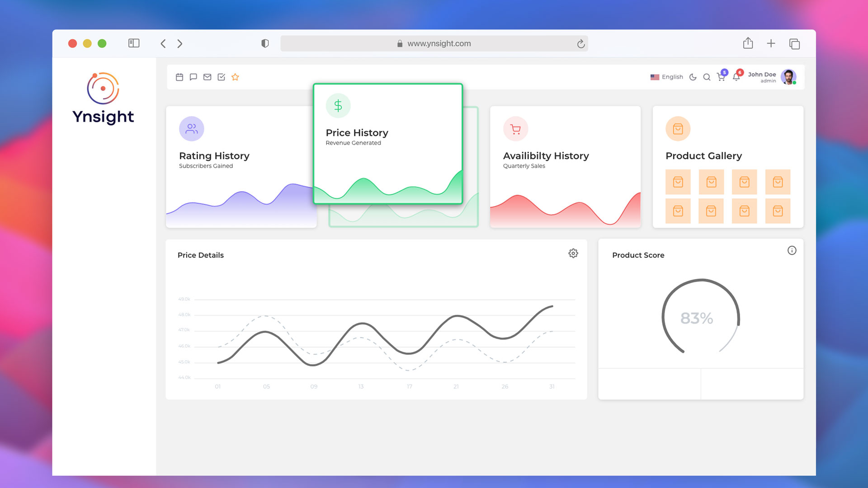
Task: Go forward with browser forward arrow
Action: (180, 44)
